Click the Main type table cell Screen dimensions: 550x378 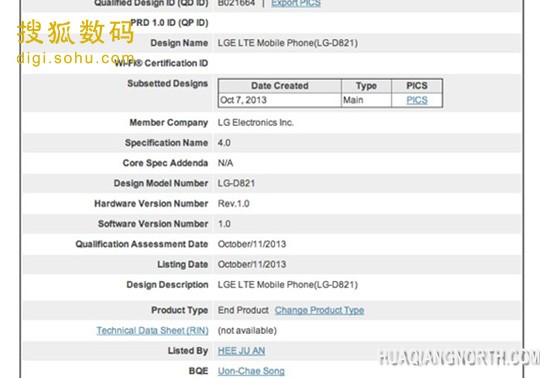(366, 100)
